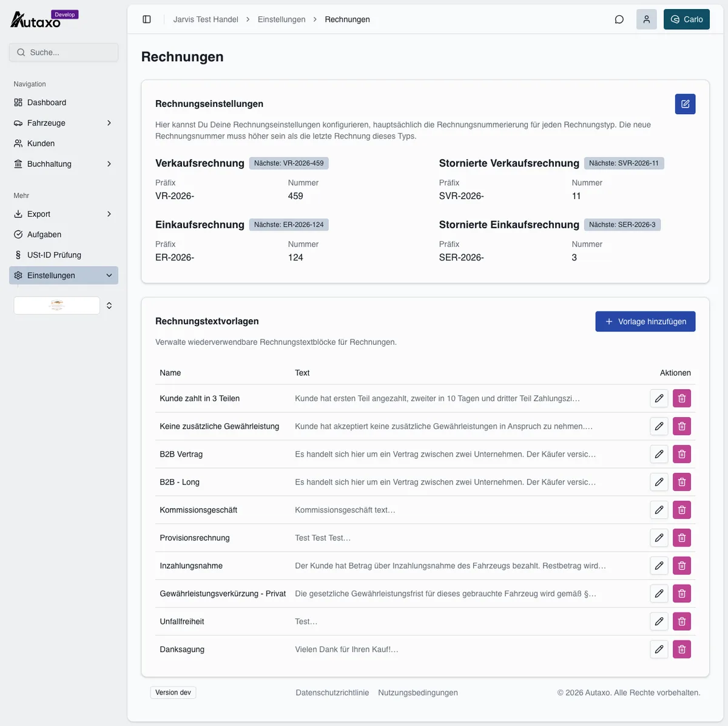
Task: Edit the Kommissionsgeschäft template
Action: (659, 510)
